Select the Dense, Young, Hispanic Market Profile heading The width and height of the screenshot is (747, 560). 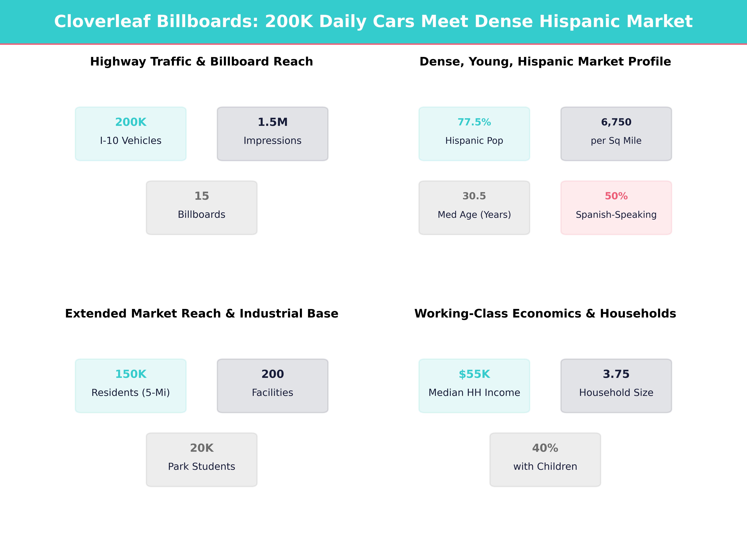click(x=545, y=61)
